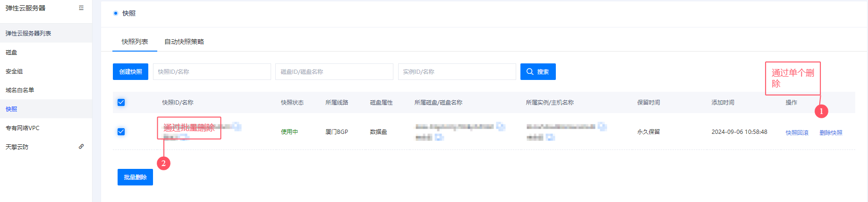Go to 专有网络VPC in the sidebar
The image size is (868, 202).
pos(23,128)
